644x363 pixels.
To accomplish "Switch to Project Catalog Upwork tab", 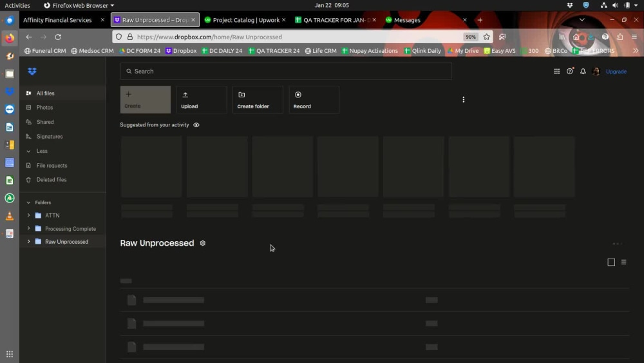I will pos(245,20).
